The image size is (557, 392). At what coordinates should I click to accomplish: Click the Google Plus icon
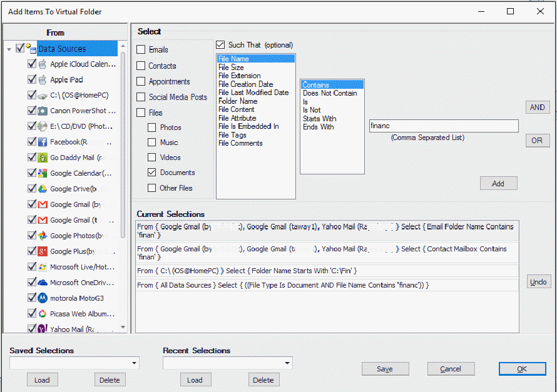point(43,251)
